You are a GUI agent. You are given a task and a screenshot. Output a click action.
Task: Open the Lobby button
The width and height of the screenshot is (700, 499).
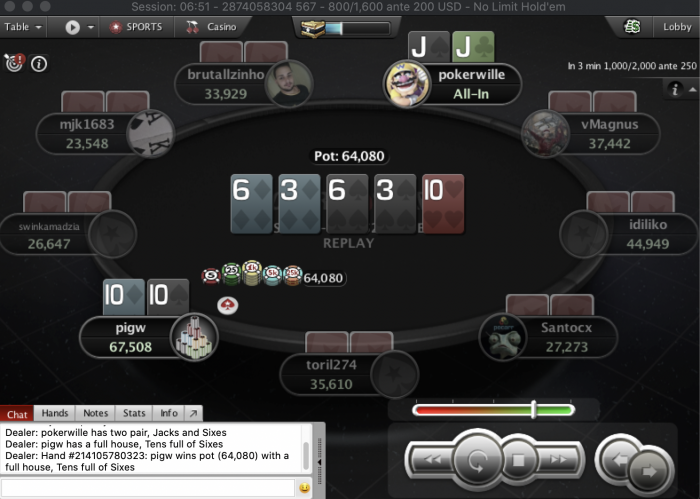pos(677,27)
